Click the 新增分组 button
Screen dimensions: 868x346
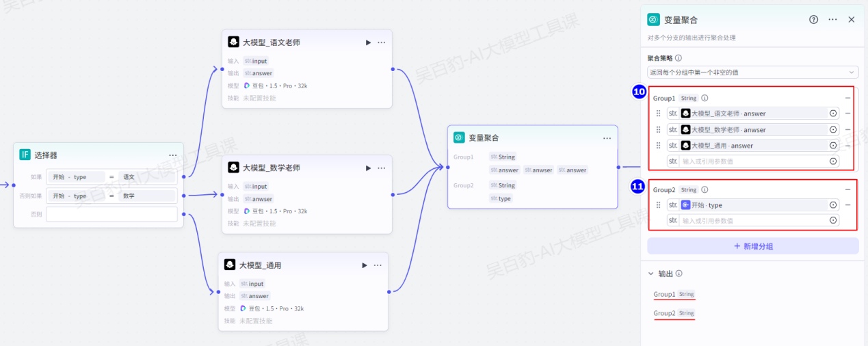[752, 246]
